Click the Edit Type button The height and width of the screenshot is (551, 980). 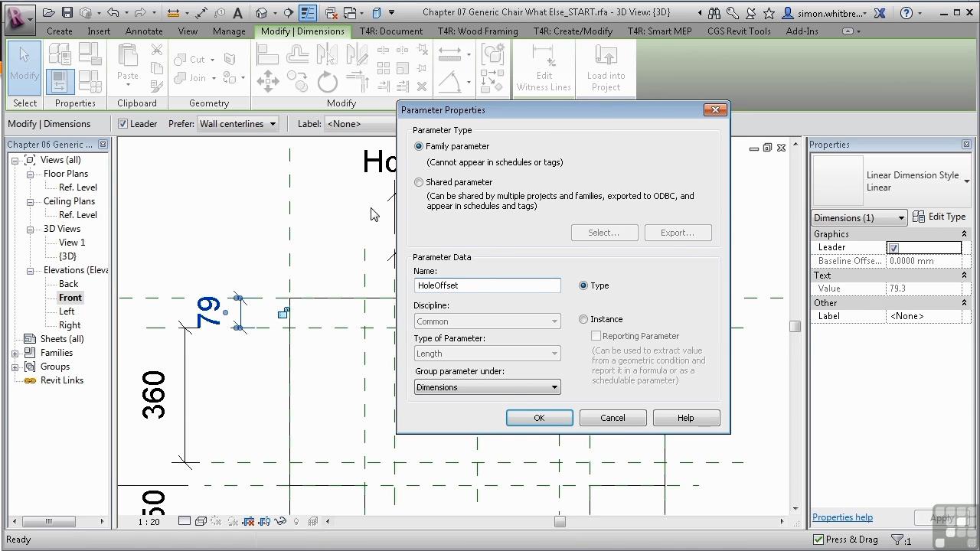pos(939,217)
